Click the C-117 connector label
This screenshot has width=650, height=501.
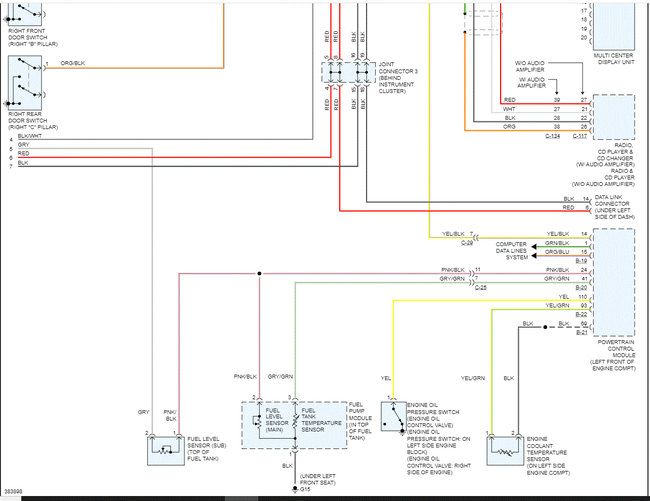(580, 136)
